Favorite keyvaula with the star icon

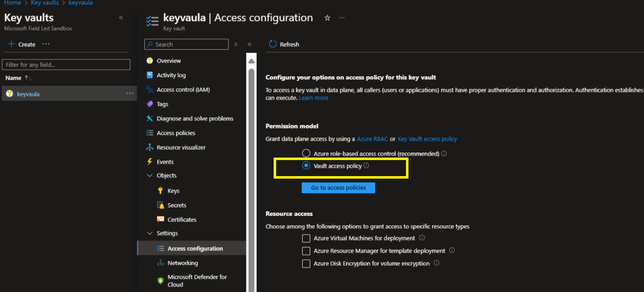(327, 18)
